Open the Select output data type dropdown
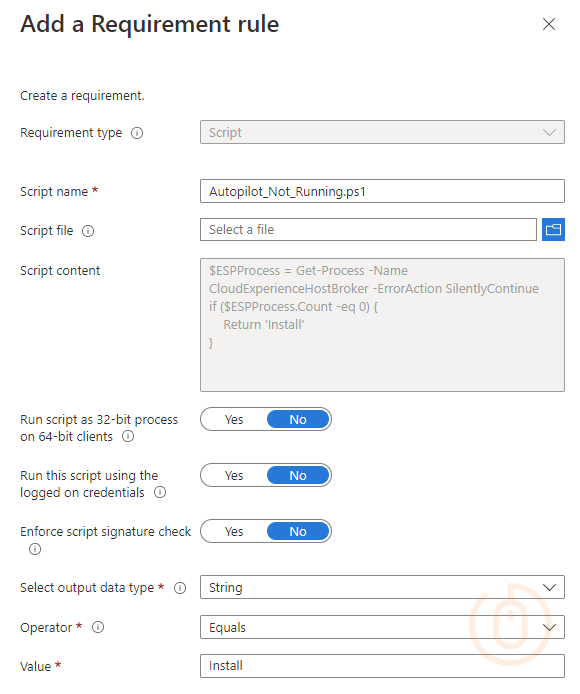 [382, 587]
